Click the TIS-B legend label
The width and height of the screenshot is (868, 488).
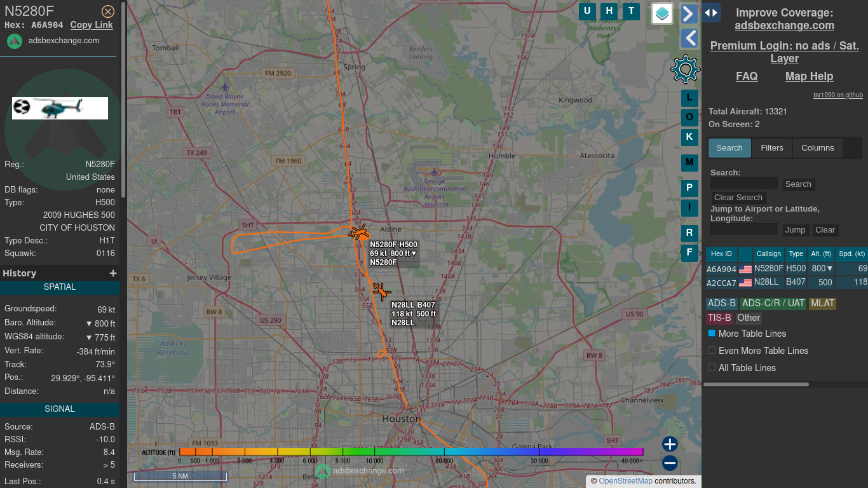point(719,318)
